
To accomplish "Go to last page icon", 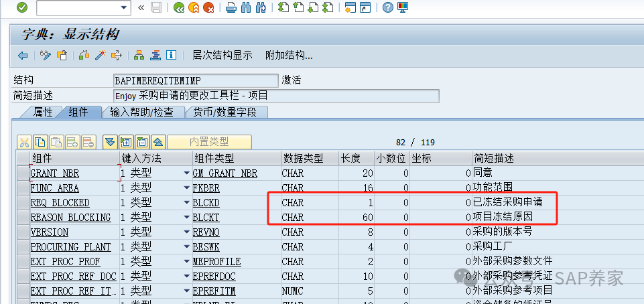I will (x=328, y=7).
